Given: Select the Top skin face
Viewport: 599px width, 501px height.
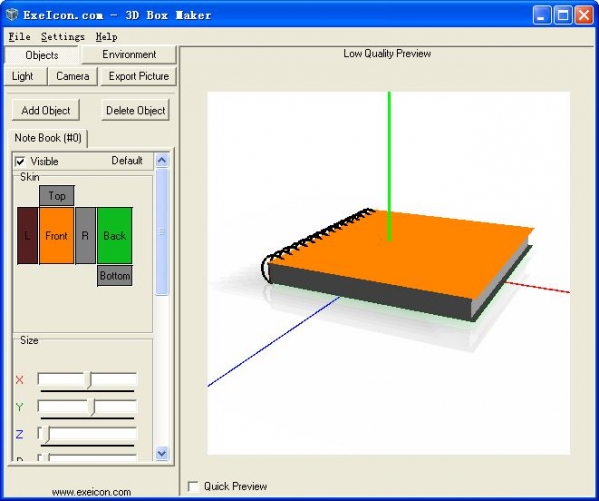Looking at the screenshot, I should click(57, 196).
